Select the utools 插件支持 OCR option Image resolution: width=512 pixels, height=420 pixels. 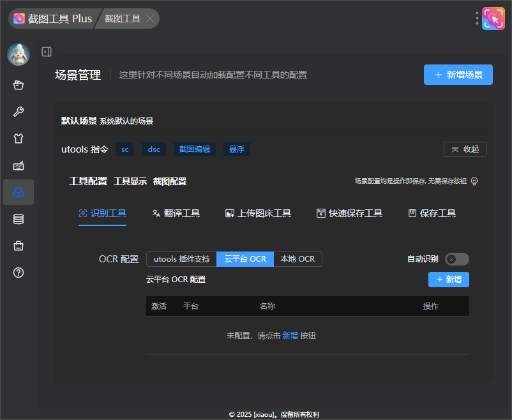[x=181, y=259]
